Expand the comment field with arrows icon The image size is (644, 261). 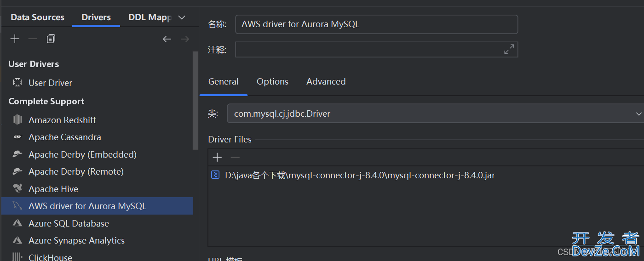coord(509,50)
